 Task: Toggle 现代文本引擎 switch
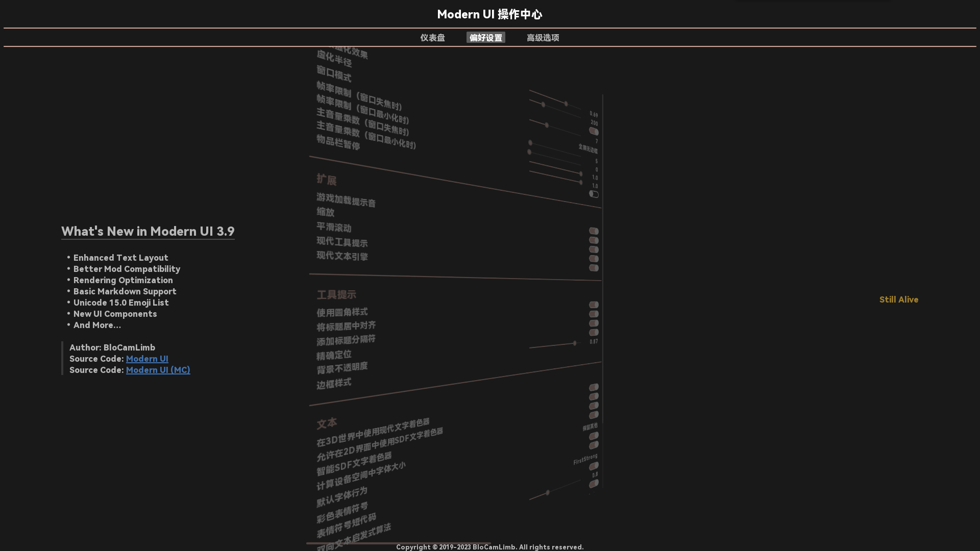(x=594, y=258)
